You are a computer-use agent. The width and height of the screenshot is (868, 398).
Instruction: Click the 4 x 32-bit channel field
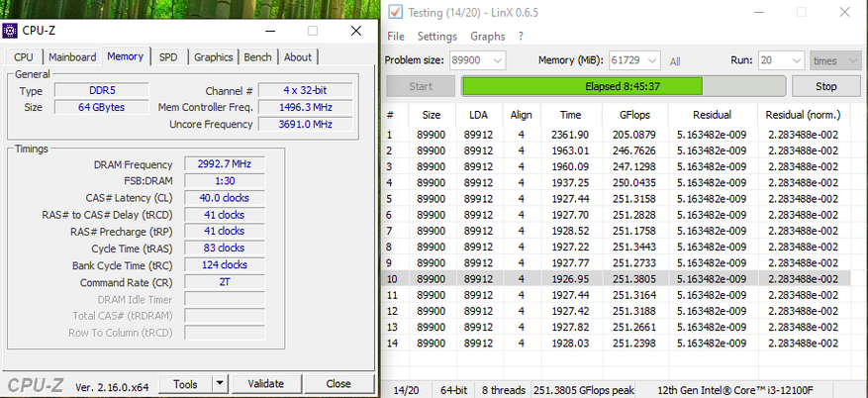306,91
